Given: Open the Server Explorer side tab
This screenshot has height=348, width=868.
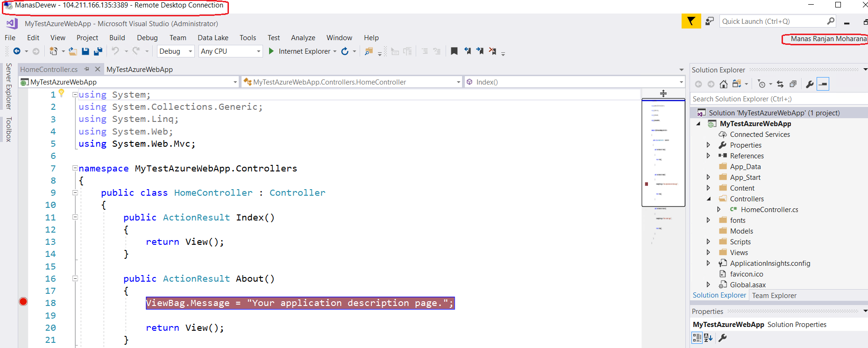Looking at the screenshot, I should 8,86.
